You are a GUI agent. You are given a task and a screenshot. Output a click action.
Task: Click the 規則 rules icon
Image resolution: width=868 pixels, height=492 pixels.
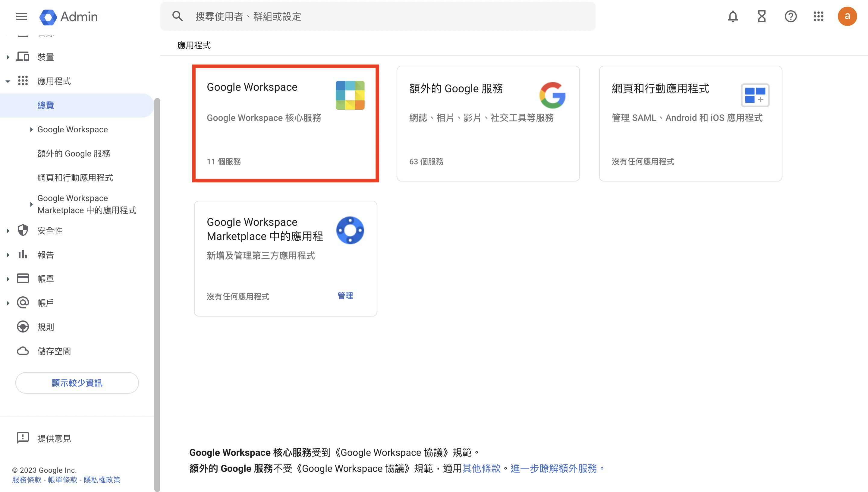(x=23, y=327)
